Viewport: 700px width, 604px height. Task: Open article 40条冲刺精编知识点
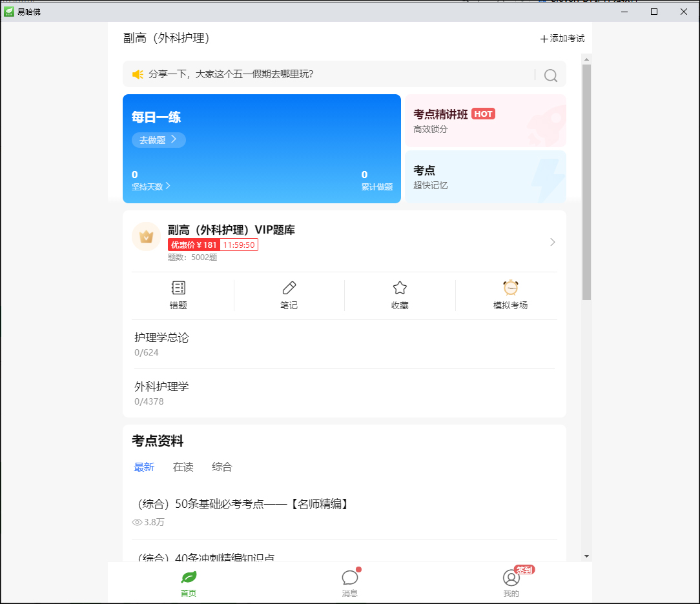click(x=206, y=557)
